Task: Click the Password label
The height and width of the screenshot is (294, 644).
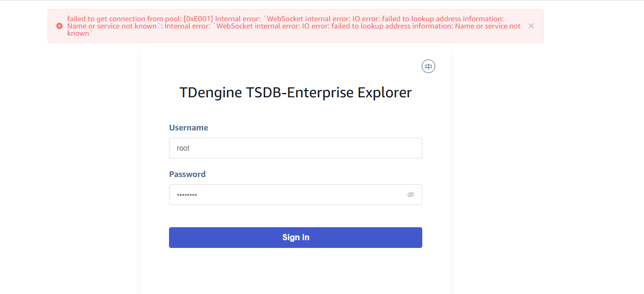Action: pyautogui.click(x=187, y=174)
